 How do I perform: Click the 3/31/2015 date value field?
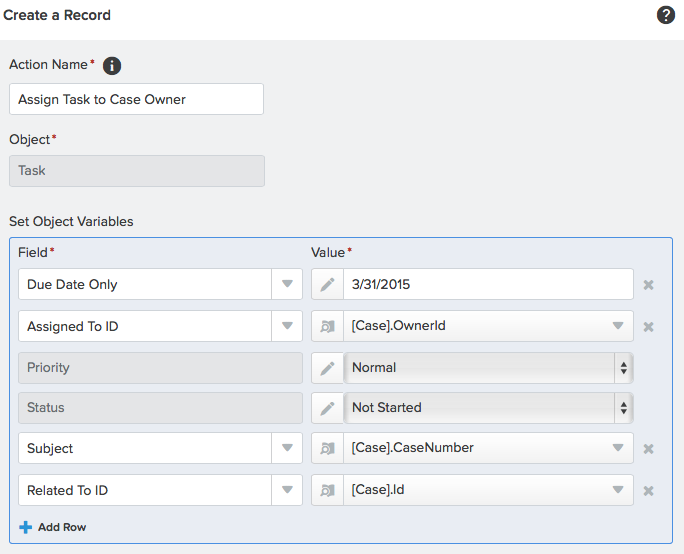pos(488,284)
